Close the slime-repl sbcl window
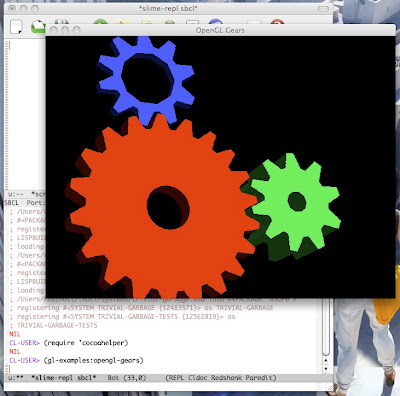The image size is (400, 396). pos(12,9)
